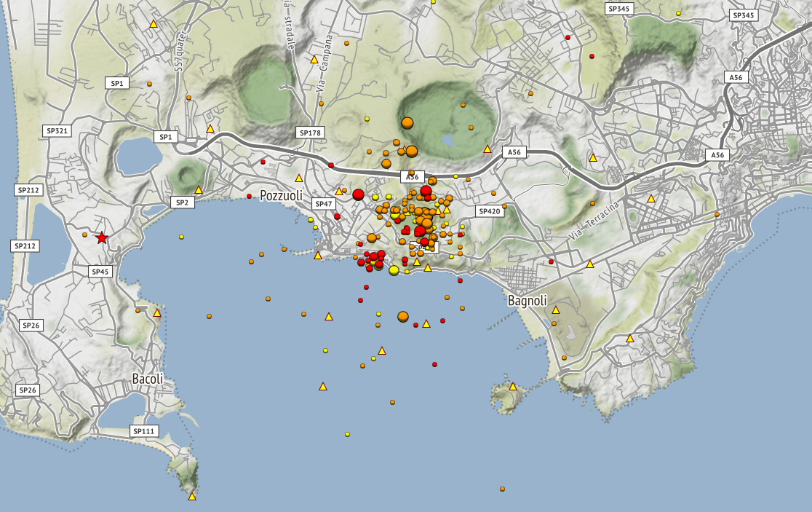
Task: Select the yellow triangle in the top-left corner
Action: pyautogui.click(x=154, y=24)
